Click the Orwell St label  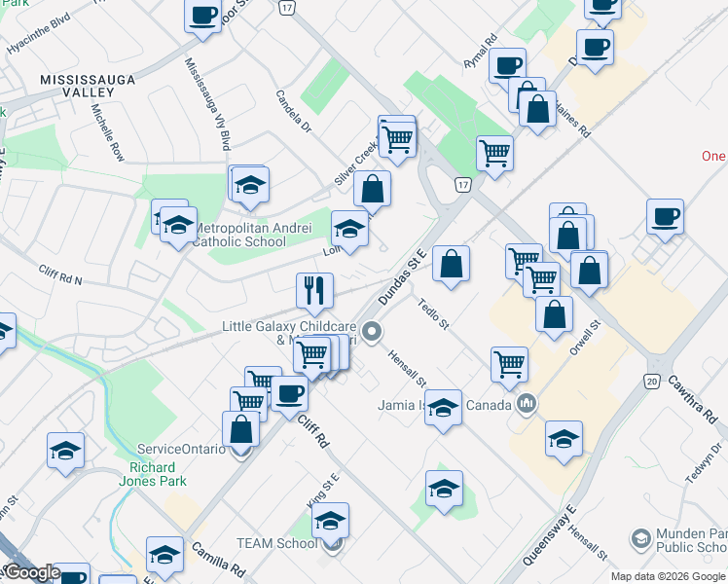tap(585, 338)
